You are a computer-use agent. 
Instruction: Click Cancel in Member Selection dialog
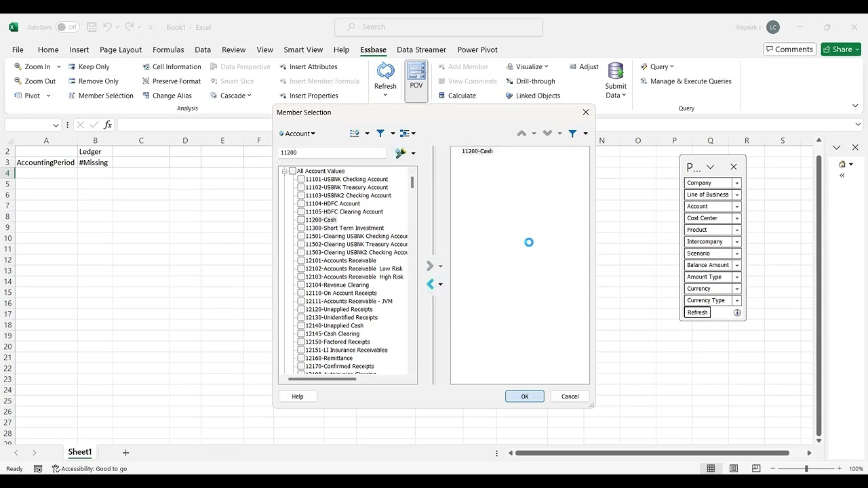[570, 396]
